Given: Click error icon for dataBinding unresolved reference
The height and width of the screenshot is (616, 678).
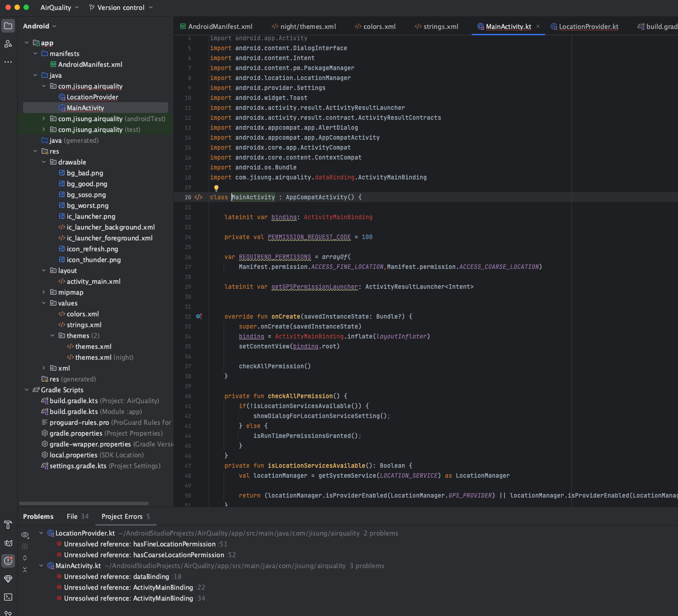Looking at the screenshot, I should point(59,577).
